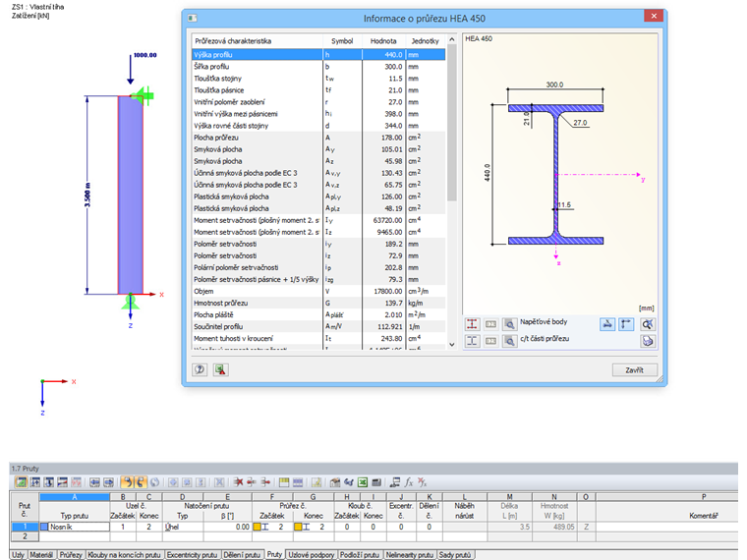The height and width of the screenshot is (560, 747).
Task: Toggle the second orange sync icon
Action: (x=141, y=482)
